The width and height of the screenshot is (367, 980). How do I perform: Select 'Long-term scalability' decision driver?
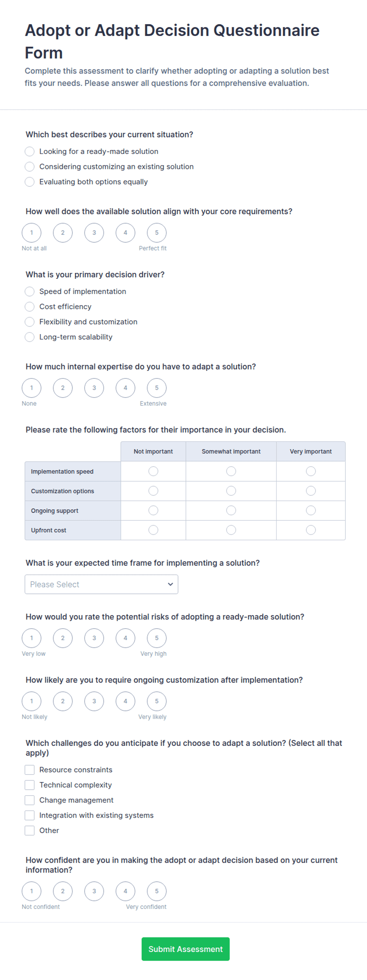(x=30, y=337)
